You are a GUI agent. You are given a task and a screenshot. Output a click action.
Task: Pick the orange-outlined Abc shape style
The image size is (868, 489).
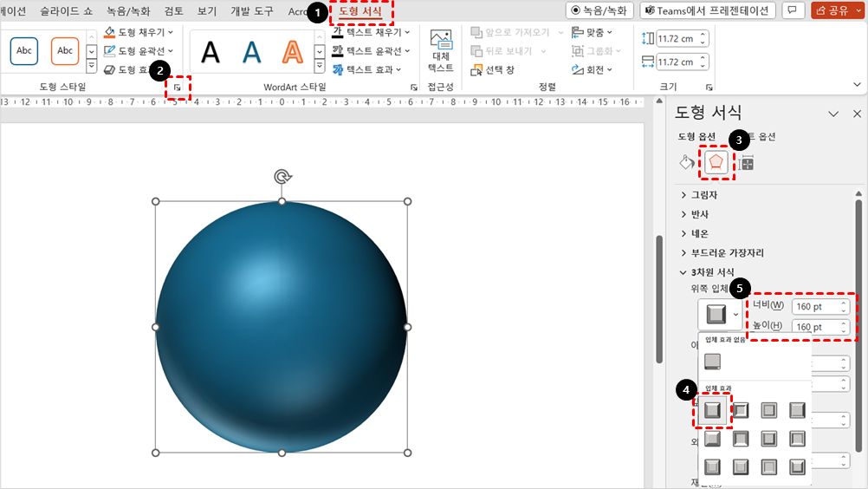click(x=65, y=51)
